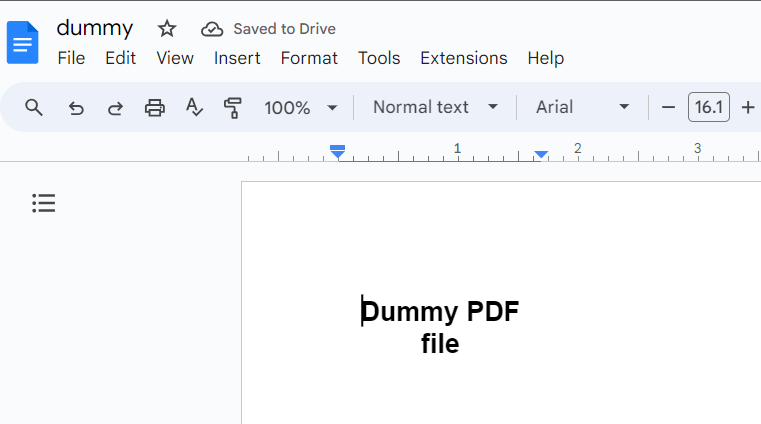Screen dimensions: 761x424
Task: Click the Dummy PDF heading text
Action: pos(440,311)
